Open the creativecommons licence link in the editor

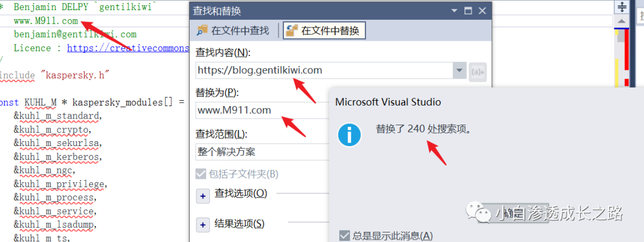coord(128,48)
